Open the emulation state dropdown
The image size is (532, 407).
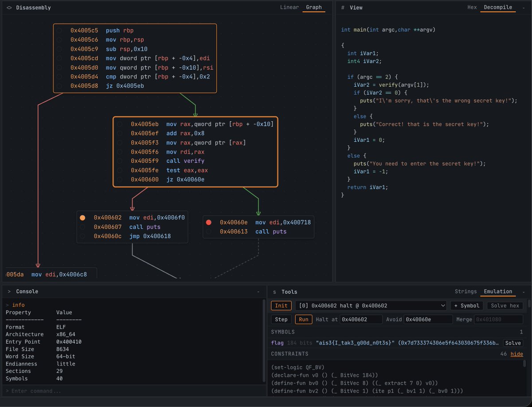371,306
